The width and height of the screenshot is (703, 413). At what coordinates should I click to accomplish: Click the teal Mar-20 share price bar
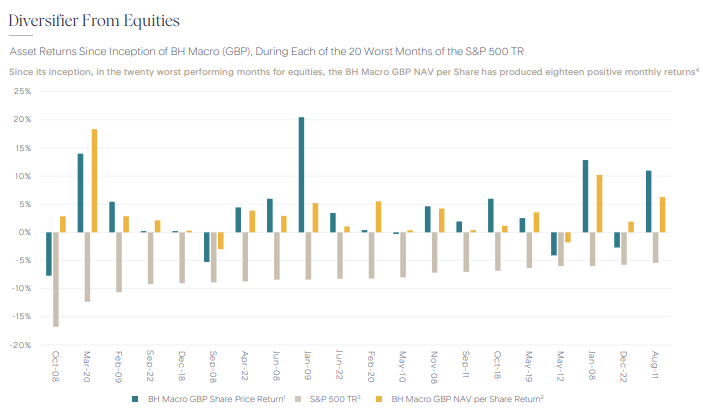click(x=80, y=192)
